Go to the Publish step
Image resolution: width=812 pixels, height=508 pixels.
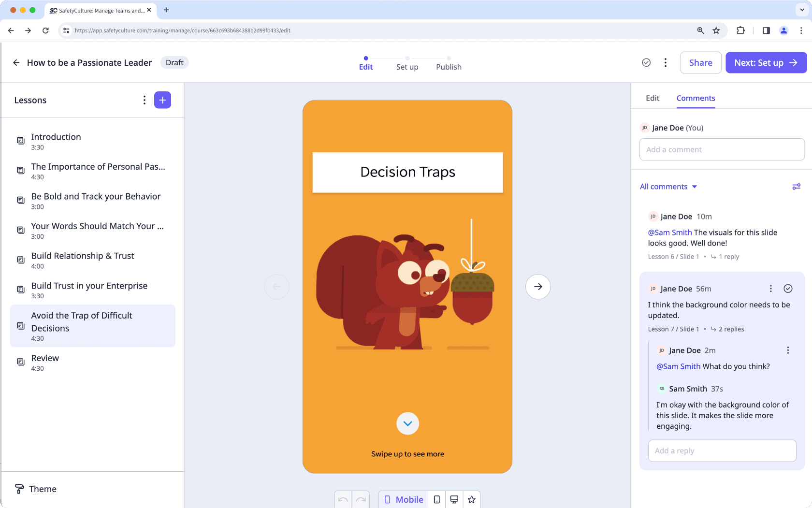448,67
